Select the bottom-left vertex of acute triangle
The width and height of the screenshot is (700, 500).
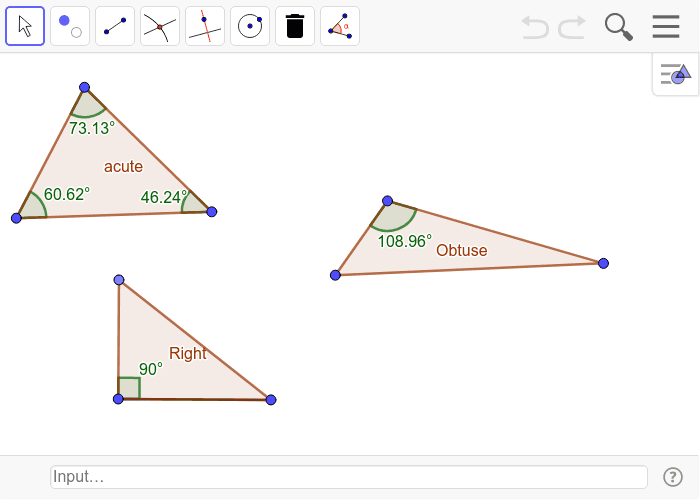pyautogui.click(x=17, y=218)
